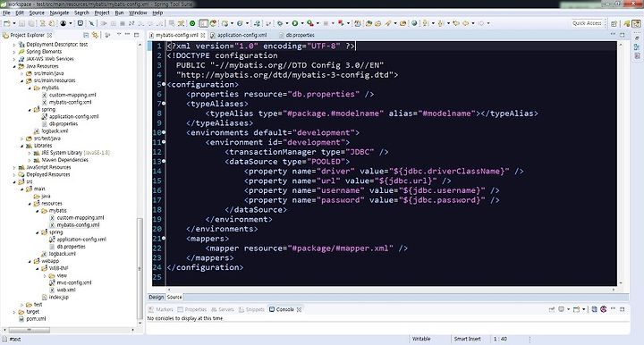The image size is (644, 345).
Task: Toggle fold marker on line 21 mappers
Action: (x=164, y=238)
